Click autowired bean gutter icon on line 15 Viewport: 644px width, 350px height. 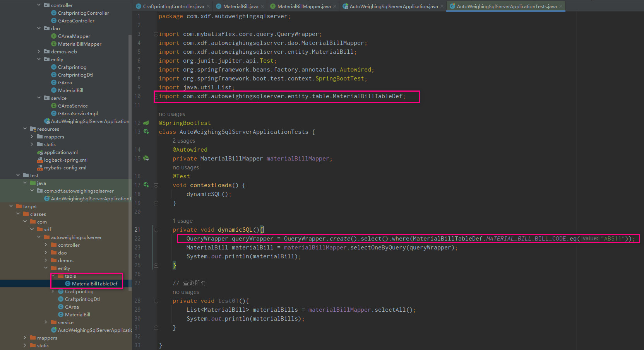tap(146, 159)
